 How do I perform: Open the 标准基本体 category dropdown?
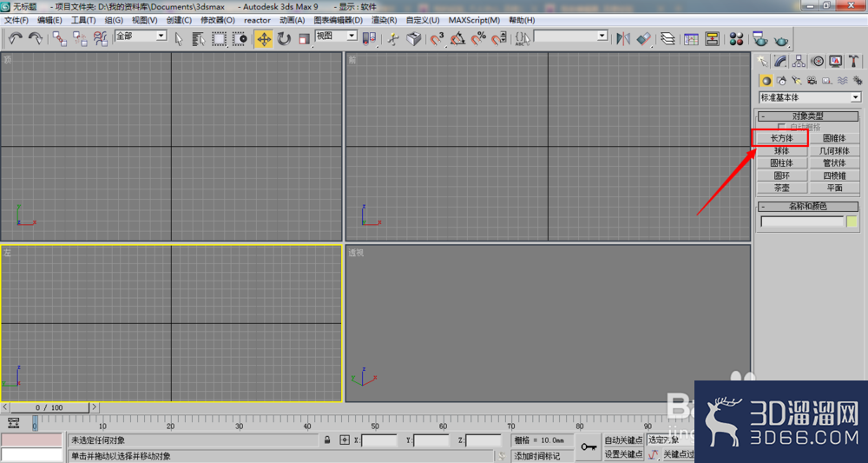[811, 97]
